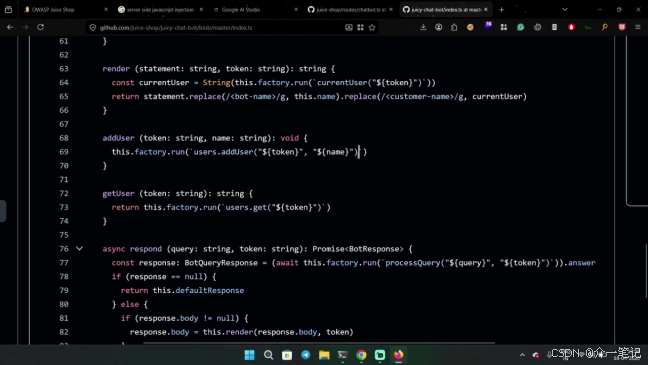Click line number 69

click(x=64, y=152)
